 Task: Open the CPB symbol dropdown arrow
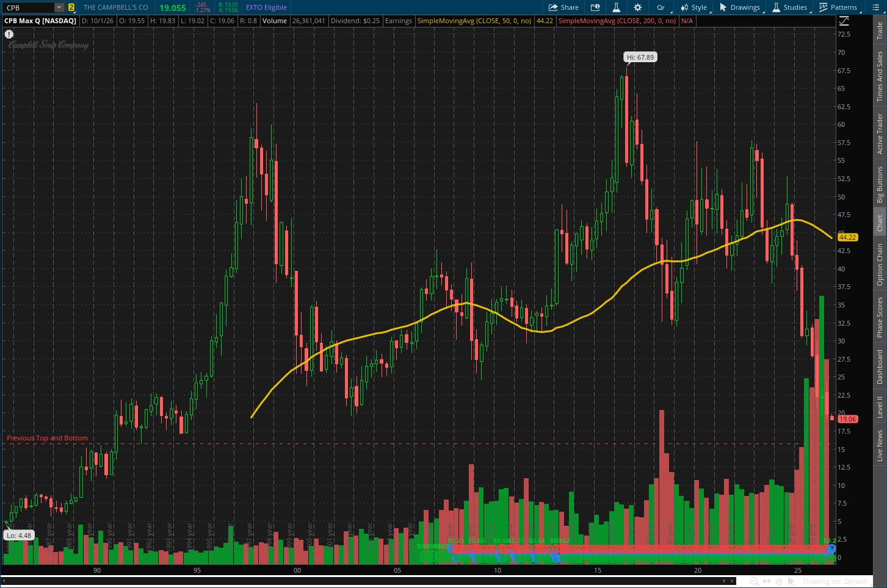pyautogui.click(x=59, y=7)
